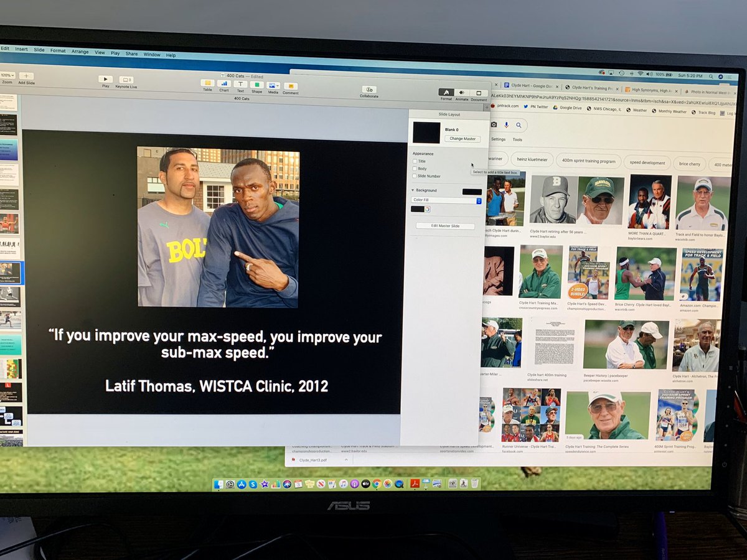The image size is (747, 560).
Task: Click the Tools link in Google Images
Action: point(517,140)
